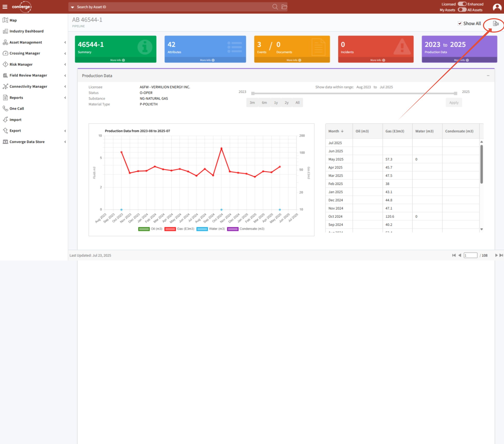Select the One Call menu item
The image size is (504, 444).
(x=17, y=108)
